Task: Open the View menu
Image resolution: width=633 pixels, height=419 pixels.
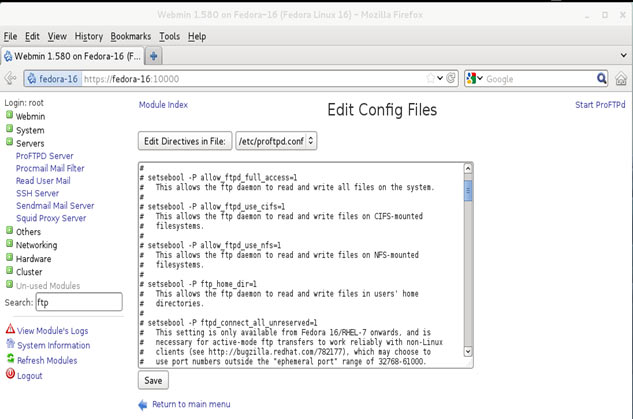Action: pyautogui.click(x=57, y=36)
